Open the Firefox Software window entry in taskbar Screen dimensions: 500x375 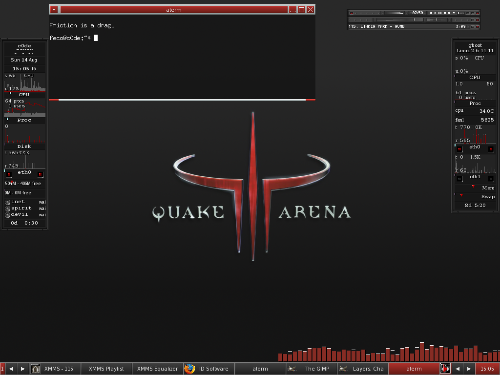(x=209, y=369)
